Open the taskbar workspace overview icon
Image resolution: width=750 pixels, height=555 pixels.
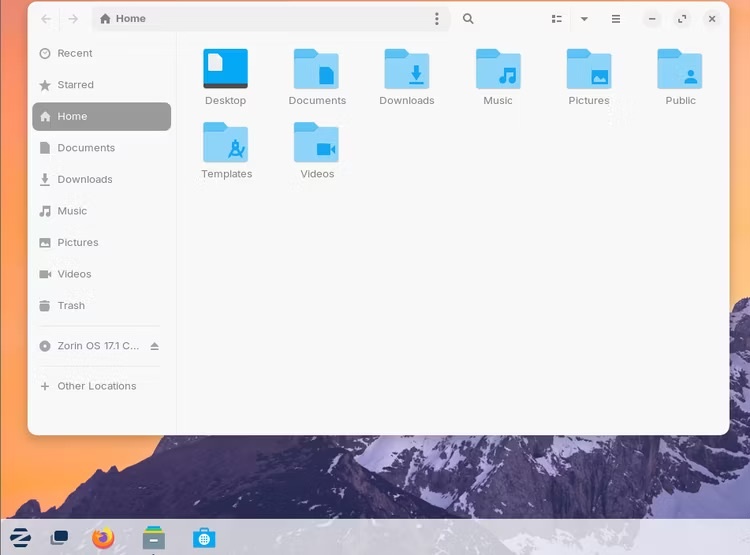[59, 538]
